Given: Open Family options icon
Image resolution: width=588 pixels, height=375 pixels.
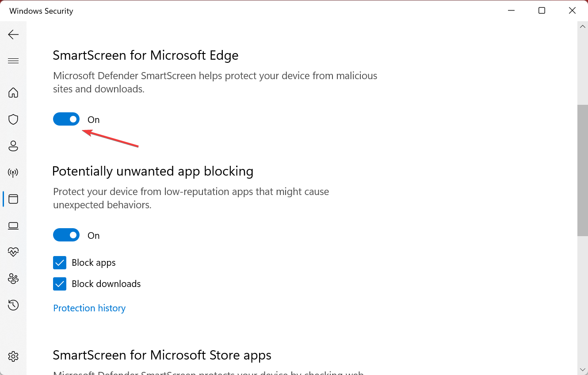Looking at the screenshot, I should (x=13, y=279).
